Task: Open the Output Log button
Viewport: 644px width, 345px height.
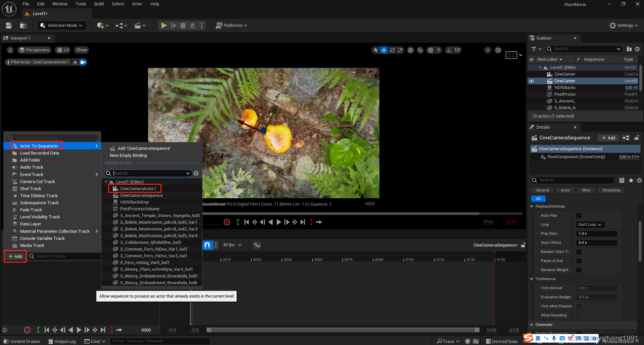Action: pos(62,341)
